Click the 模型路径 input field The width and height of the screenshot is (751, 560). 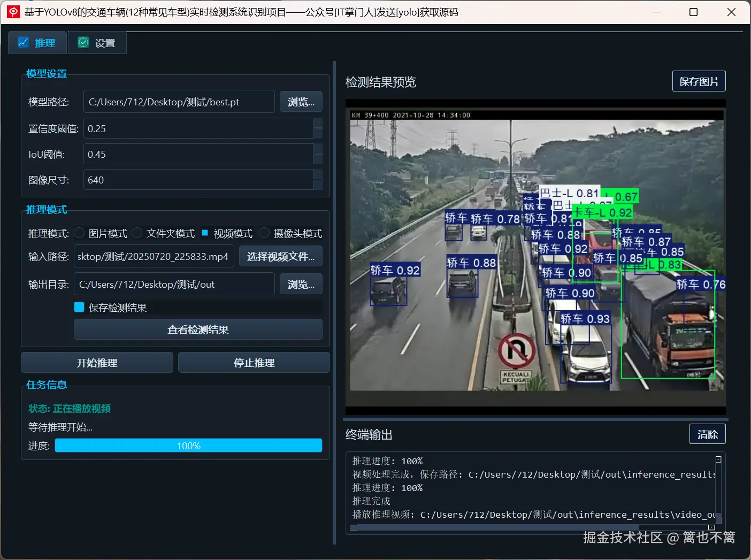coord(179,102)
